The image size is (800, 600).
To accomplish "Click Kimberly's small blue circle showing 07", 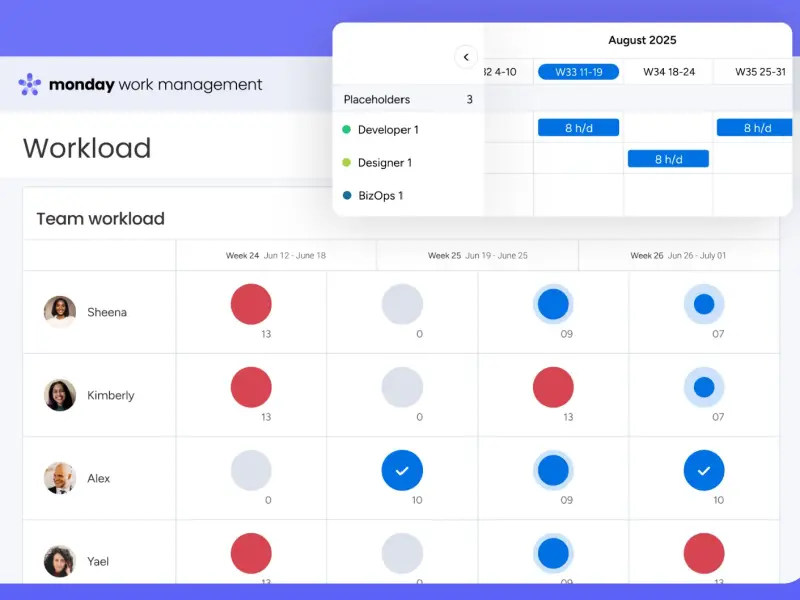I will coord(704,387).
